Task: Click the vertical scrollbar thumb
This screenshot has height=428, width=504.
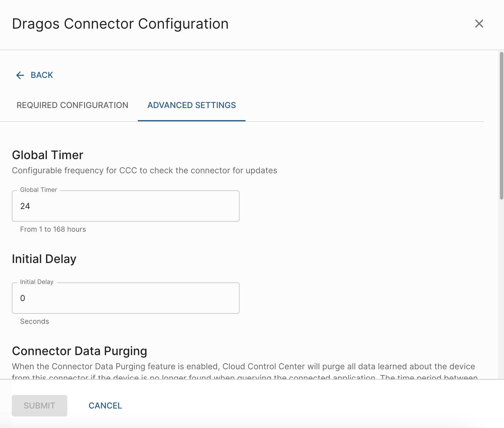Action: (501, 126)
